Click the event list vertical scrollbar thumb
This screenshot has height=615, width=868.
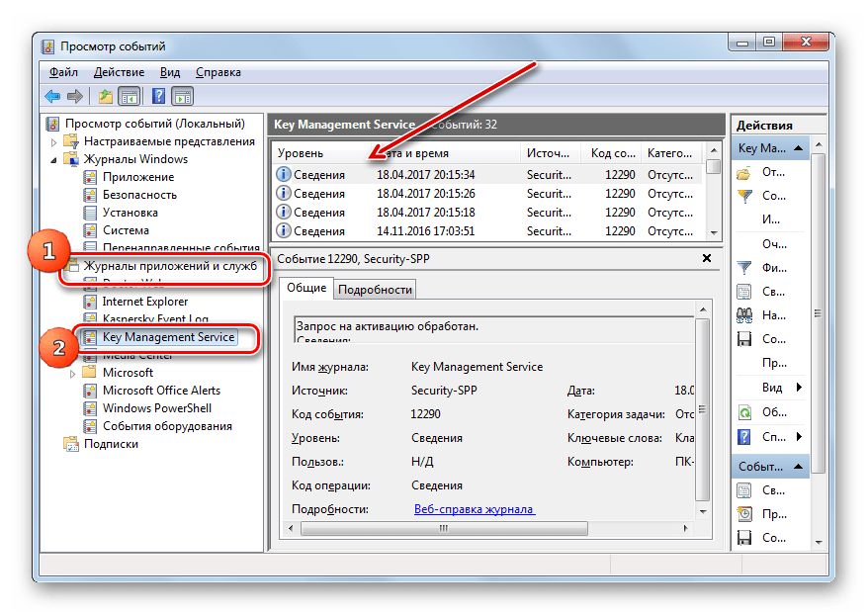[x=714, y=167]
